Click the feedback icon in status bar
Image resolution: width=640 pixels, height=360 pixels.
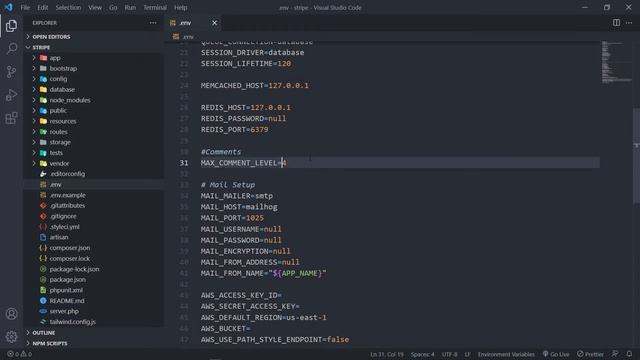pos(615,354)
